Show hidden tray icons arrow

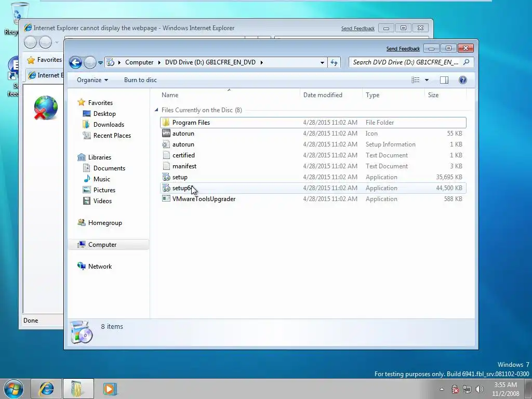click(x=442, y=389)
